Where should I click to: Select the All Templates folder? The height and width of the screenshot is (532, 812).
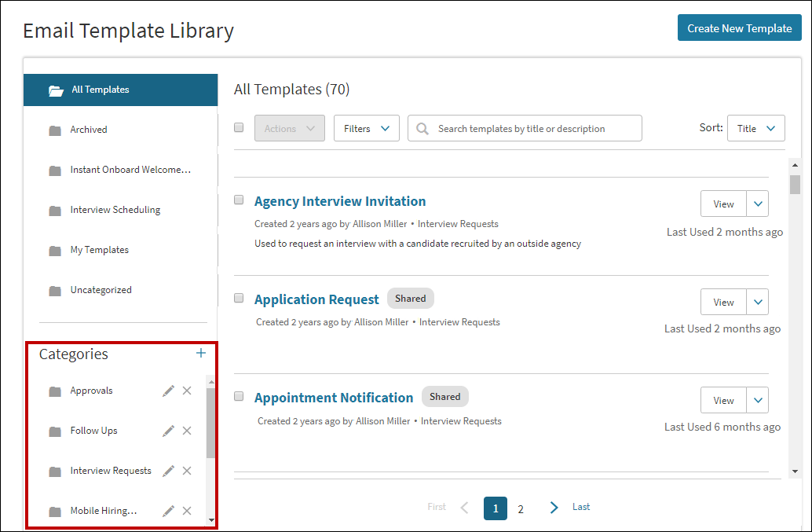121,90
